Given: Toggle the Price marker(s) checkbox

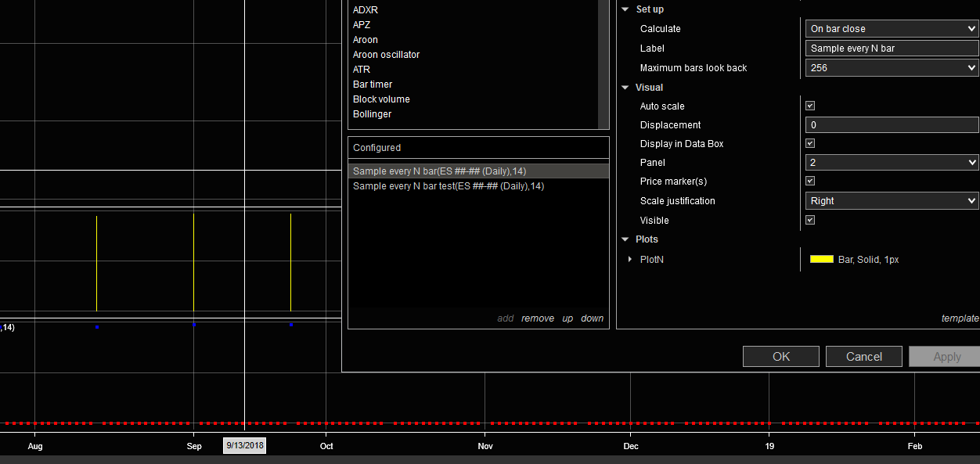Looking at the screenshot, I should (x=810, y=182).
